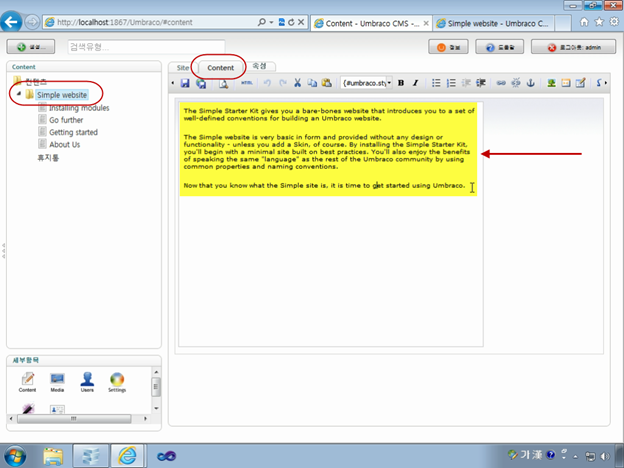Click the Preview magnifier page icon
The image size is (624, 468).
click(x=224, y=83)
